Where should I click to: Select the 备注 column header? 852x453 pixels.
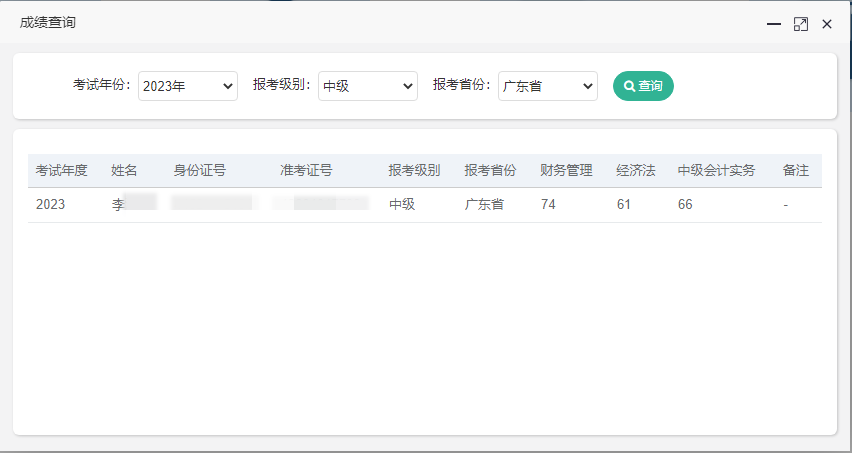point(795,170)
